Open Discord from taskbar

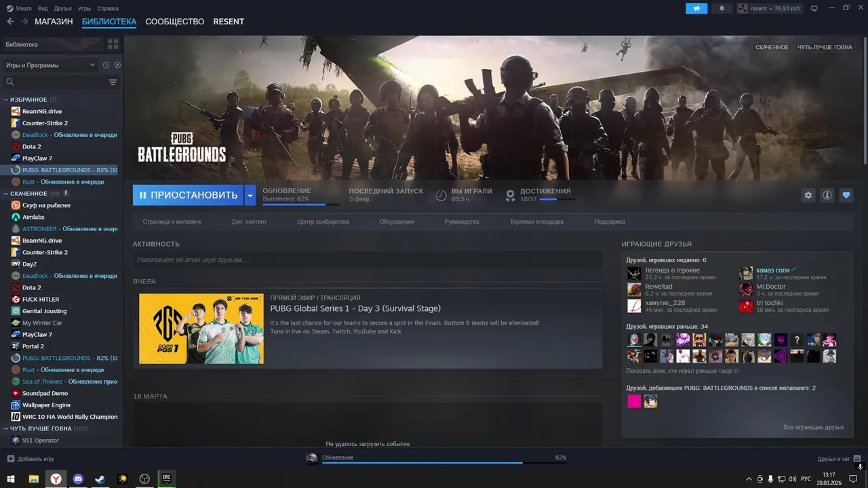point(78,479)
